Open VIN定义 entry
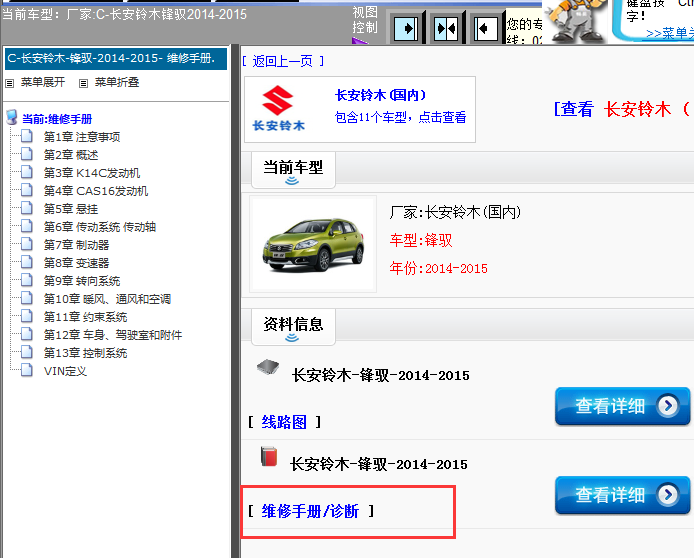The height and width of the screenshot is (558, 694). (65, 371)
